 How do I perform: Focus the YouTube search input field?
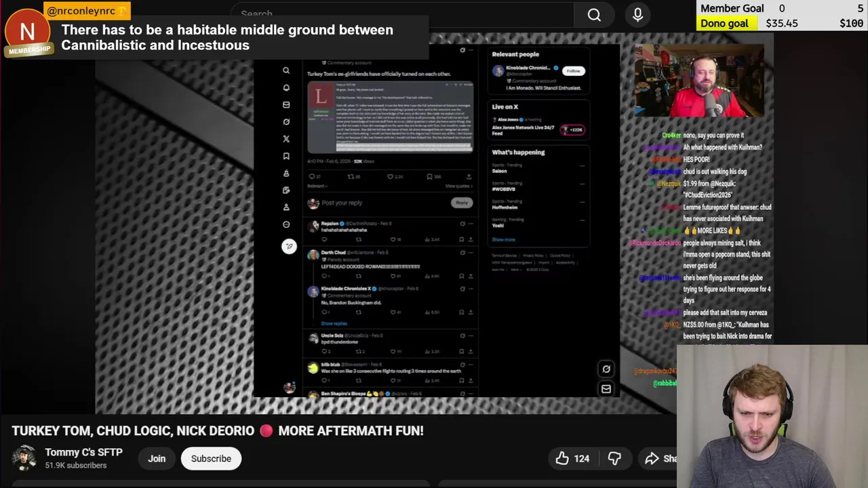(x=401, y=14)
